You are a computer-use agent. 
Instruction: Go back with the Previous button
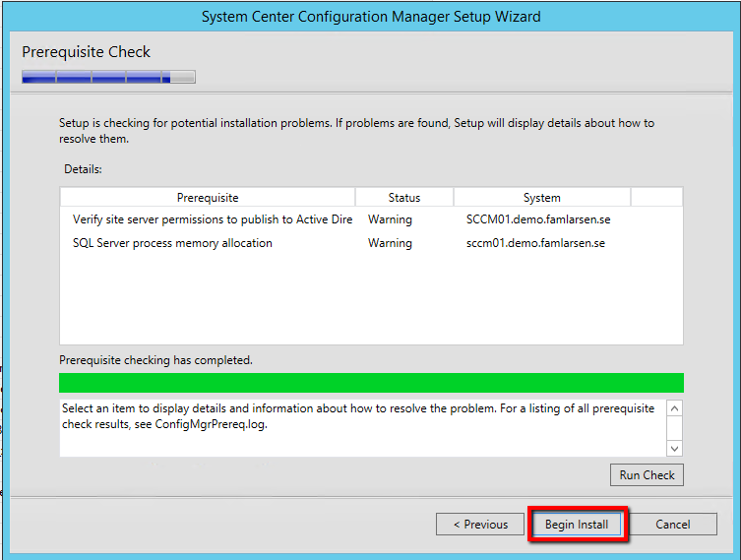[480, 525]
